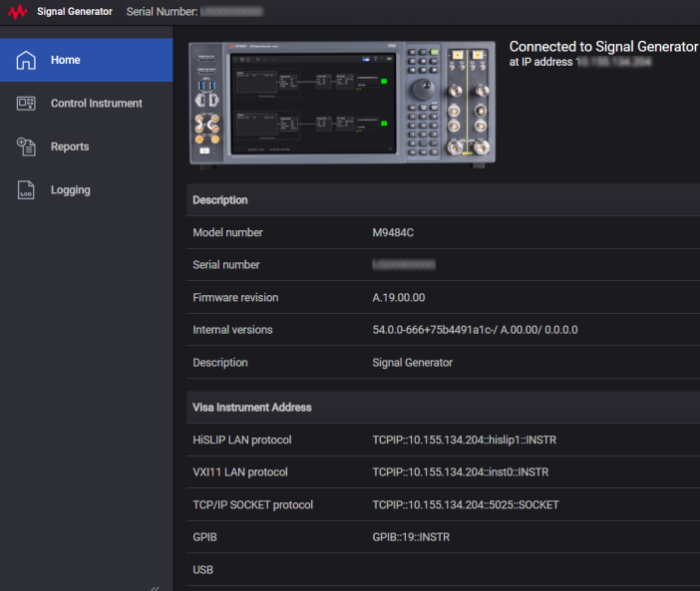Click the 'at IP address' text
Image resolution: width=700 pixels, height=591 pixels.
point(540,62)
